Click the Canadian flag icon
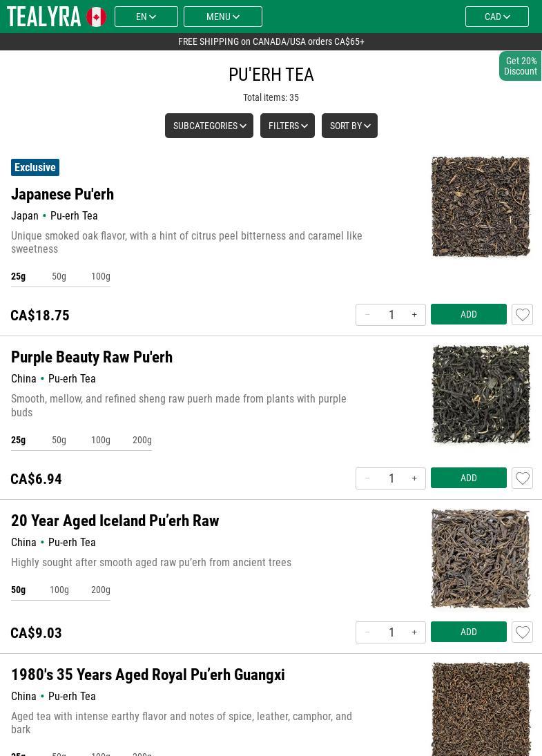542x756 pixels. tap(97, 17)
